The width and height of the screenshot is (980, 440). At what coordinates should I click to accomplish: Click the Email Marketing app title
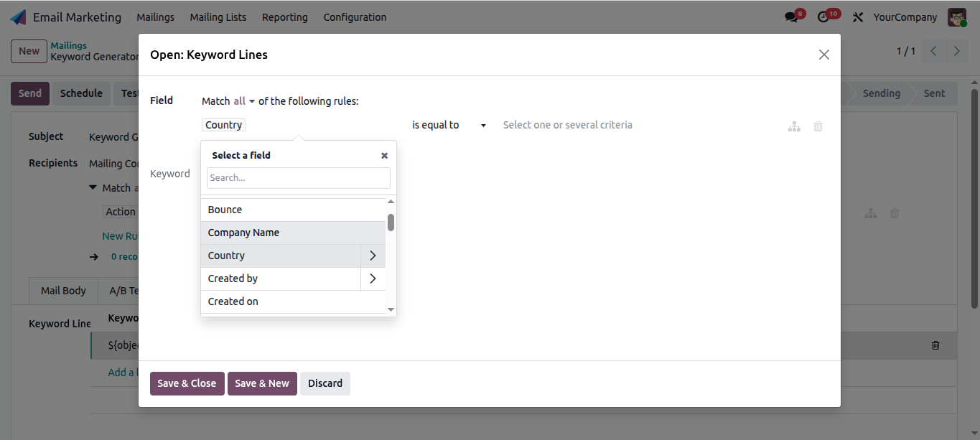coord(77,17)
